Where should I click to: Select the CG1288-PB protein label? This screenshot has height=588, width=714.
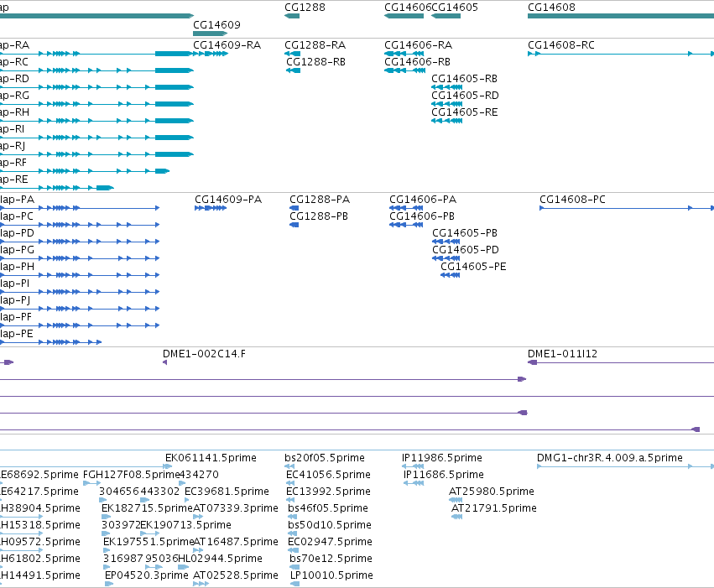click(319, 216)
